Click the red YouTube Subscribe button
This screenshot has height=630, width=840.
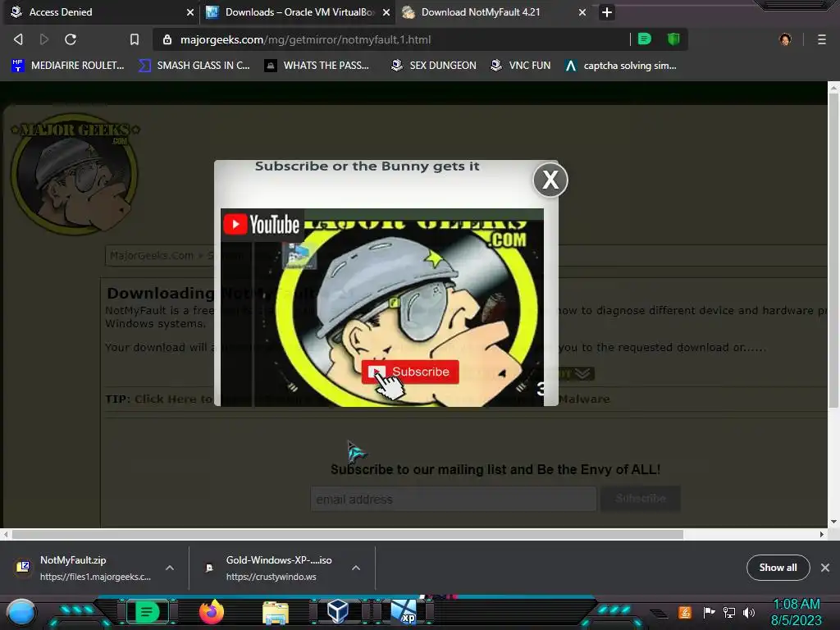(410, 372)
